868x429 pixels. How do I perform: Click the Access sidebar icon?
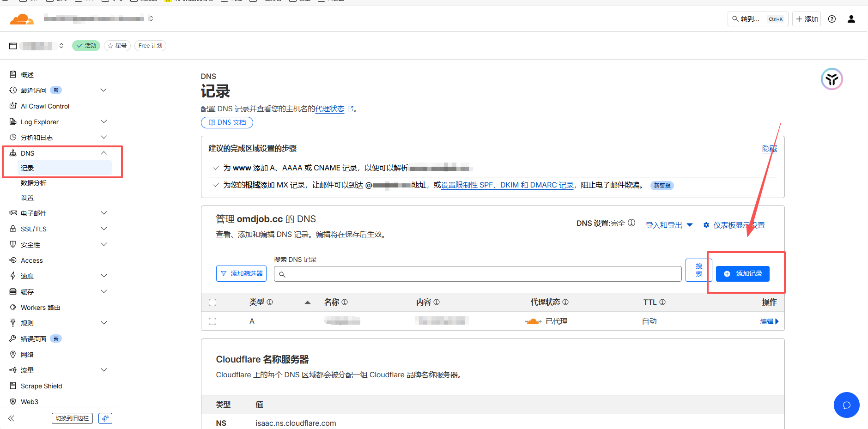[13, 260]
